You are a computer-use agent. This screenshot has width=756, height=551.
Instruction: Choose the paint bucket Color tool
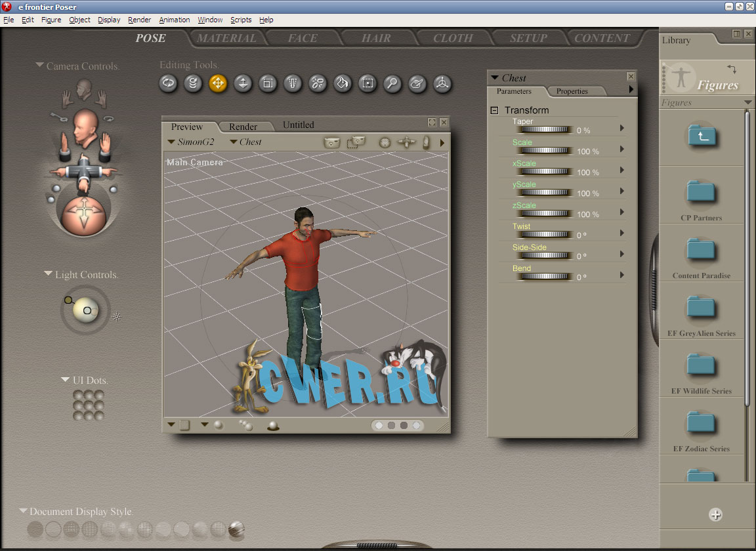point(343,83)
